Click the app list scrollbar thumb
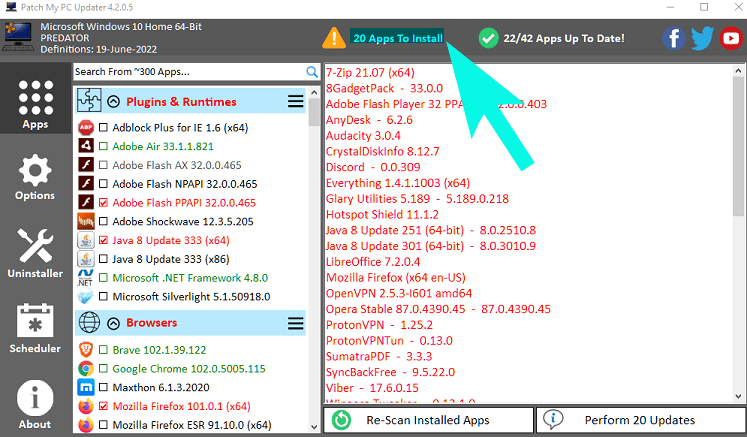This screenshot has width=747, height=437. tap(313, 112)
